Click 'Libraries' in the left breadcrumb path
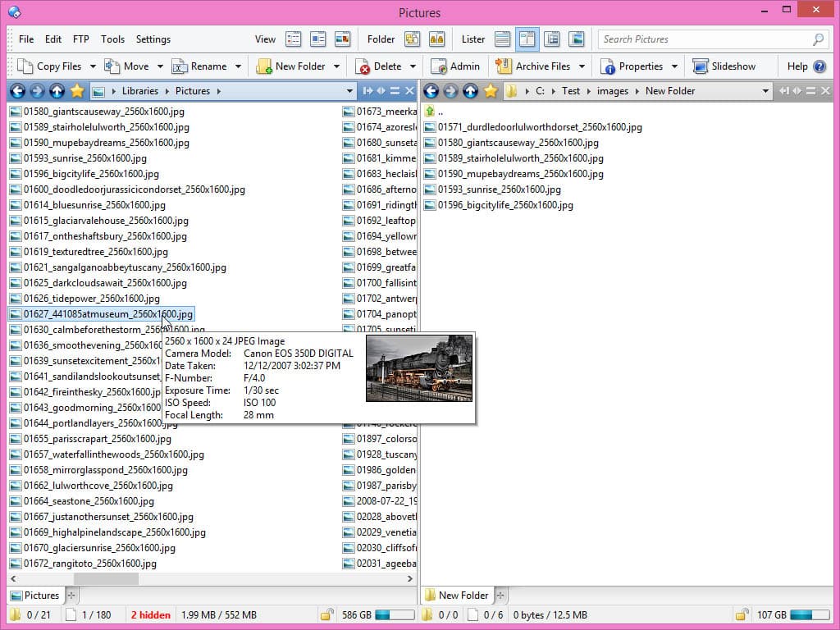 [x=139, y=91]
